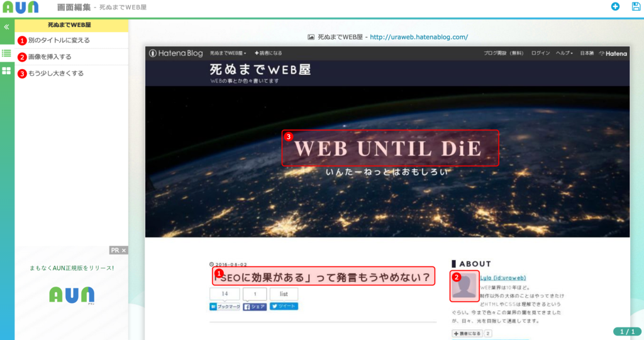Click the image icon beside page title

(x=311, y=37)
